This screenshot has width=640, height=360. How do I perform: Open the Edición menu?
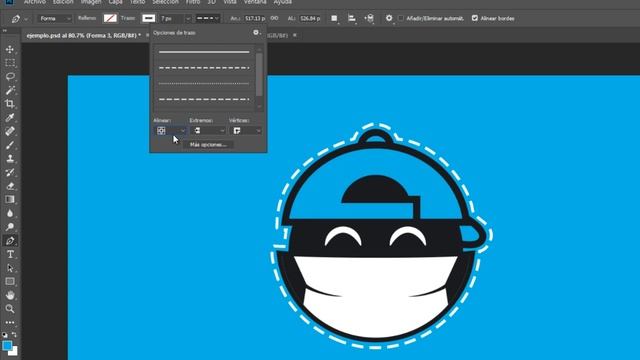63,2
